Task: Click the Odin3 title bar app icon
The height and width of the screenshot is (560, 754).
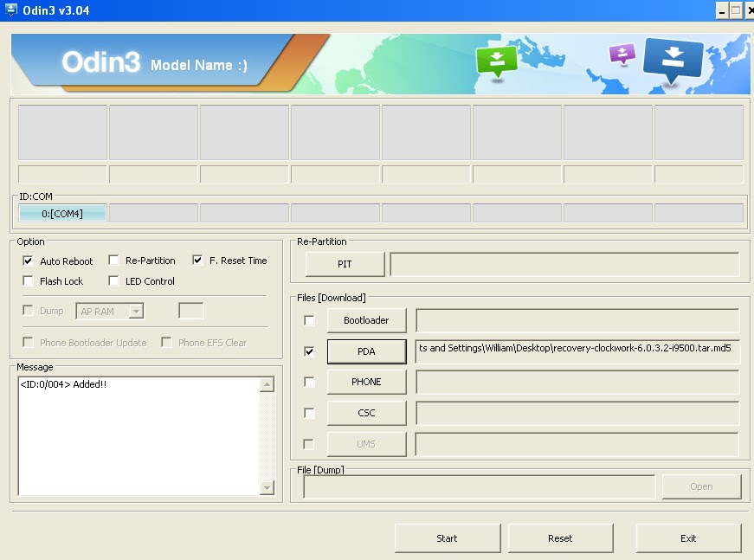Action: (x=10, y=10)
